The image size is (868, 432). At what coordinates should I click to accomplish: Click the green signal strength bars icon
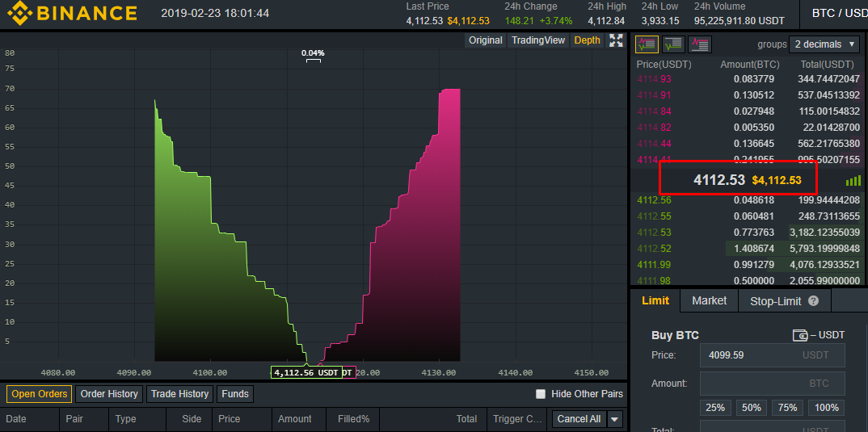[x=853, y=180]
